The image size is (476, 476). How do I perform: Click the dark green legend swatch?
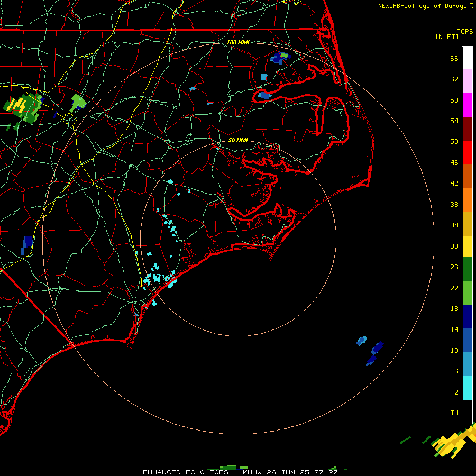click(x=467, y=269)
